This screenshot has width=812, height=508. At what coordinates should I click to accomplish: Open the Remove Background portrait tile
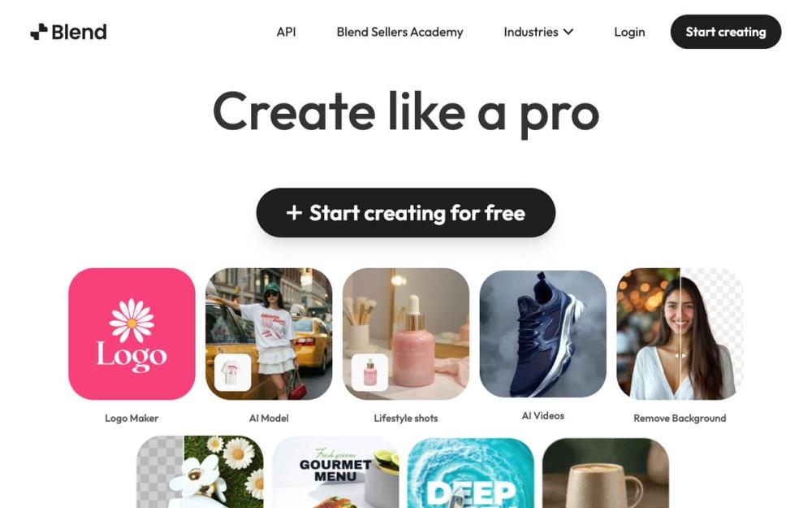pyautogui.click(x=680, y=334)
